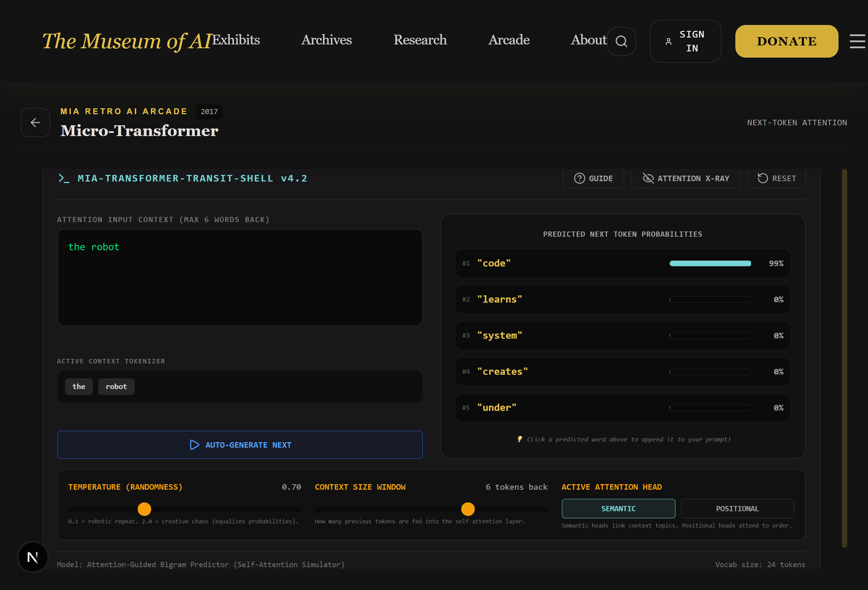Open the hamburger menu icon
The height and width of the screenshot is (590, 868).
(x=858, y=41)
